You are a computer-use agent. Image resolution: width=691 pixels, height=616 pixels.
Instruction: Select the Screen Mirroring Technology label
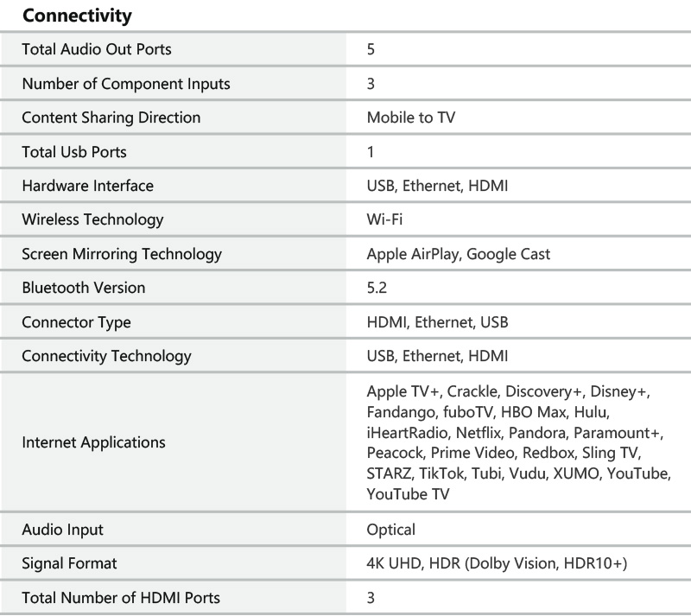tap(122, 254)
